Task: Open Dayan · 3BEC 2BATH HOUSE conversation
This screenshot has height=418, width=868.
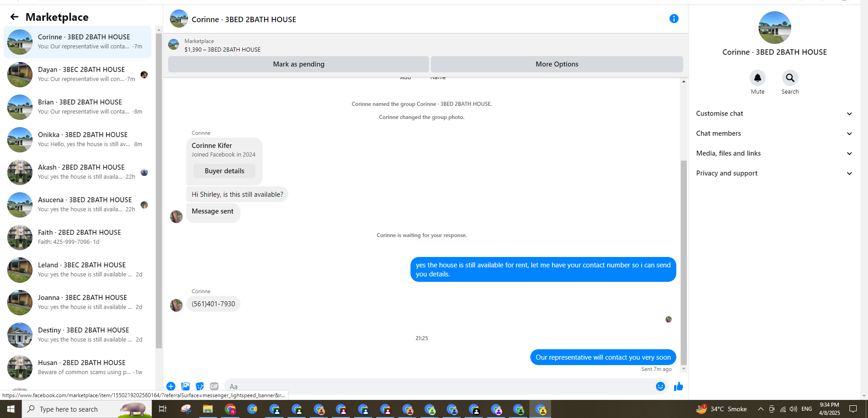Action: pos(78,75)
